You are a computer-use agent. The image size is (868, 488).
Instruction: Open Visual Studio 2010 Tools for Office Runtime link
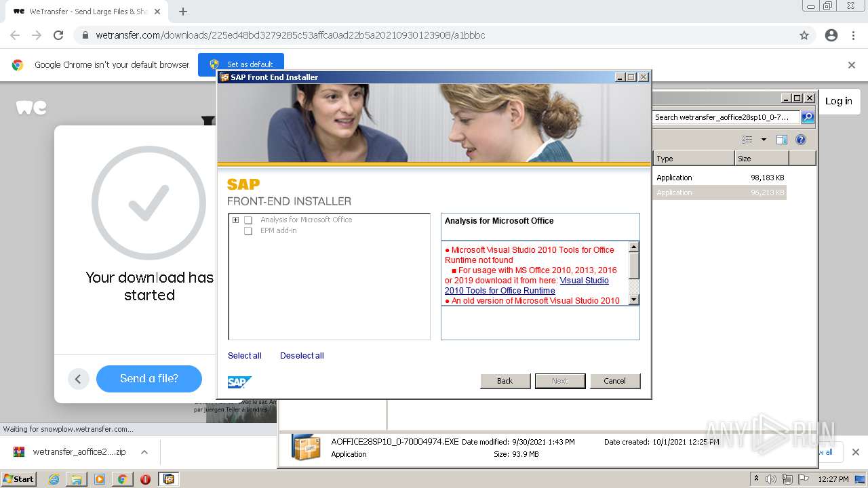[527, 285]
